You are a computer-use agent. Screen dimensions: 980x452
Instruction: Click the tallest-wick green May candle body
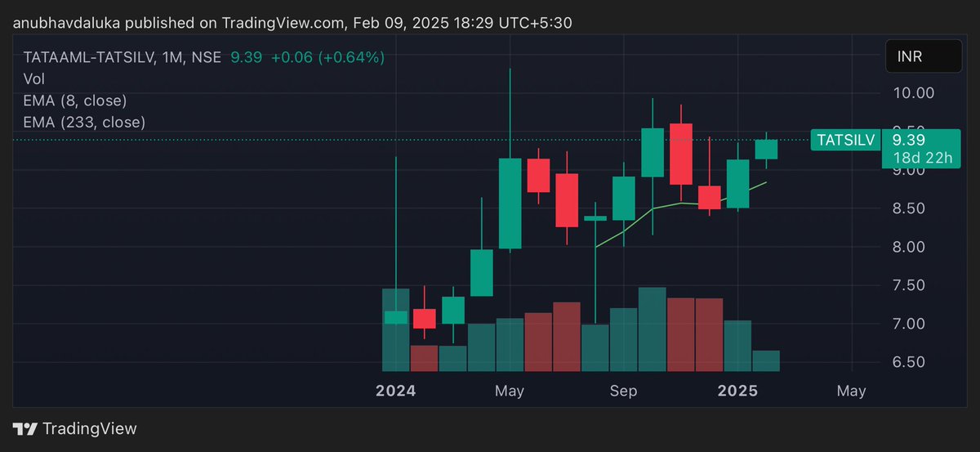[510, 204]
